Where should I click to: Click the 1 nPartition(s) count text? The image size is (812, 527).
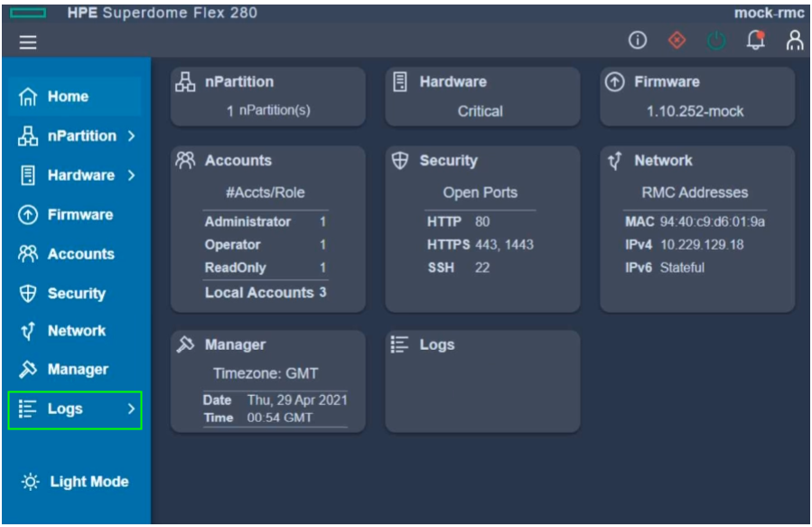268,110
